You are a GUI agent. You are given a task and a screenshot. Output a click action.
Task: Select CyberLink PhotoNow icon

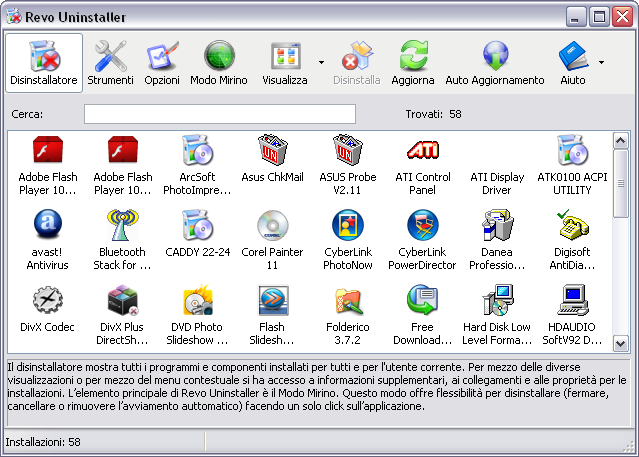click(x=348, y=225)
